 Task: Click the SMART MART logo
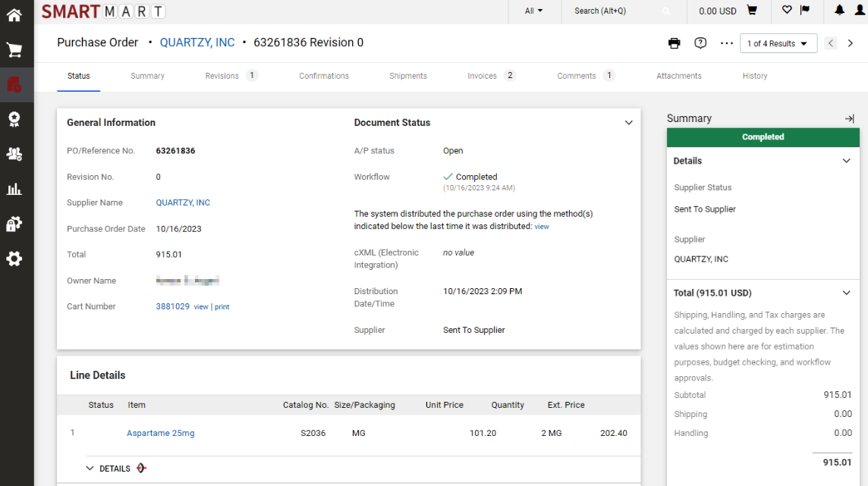coord(103,11)
